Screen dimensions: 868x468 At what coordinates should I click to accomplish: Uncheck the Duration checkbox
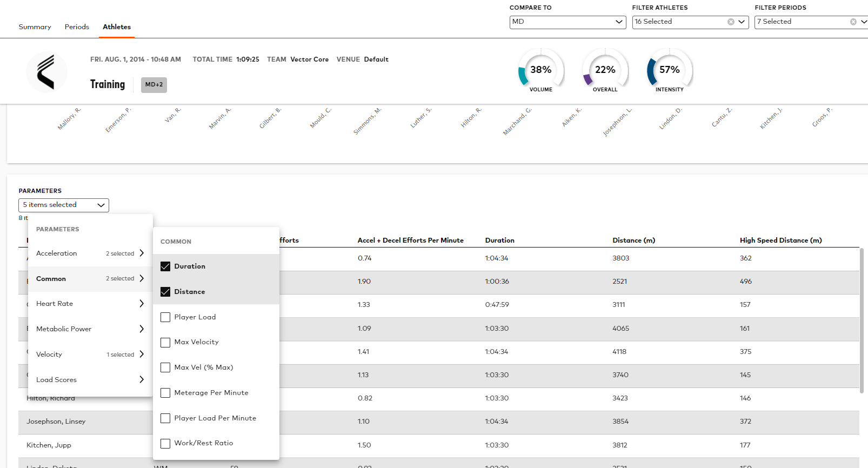[165, 266]
